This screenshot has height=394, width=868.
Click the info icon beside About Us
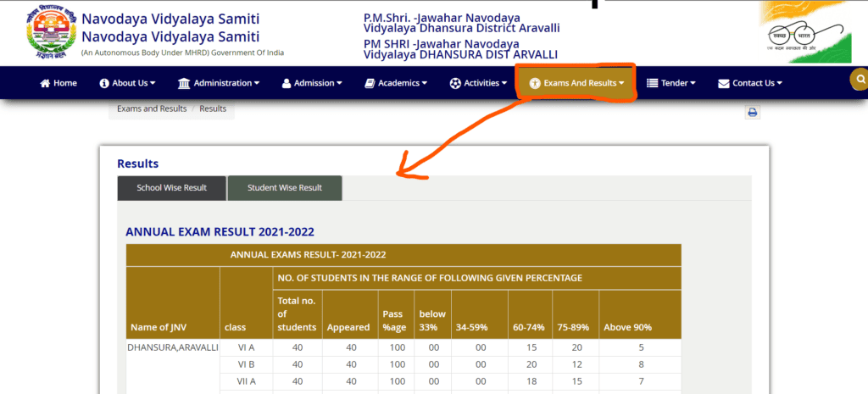104,83
